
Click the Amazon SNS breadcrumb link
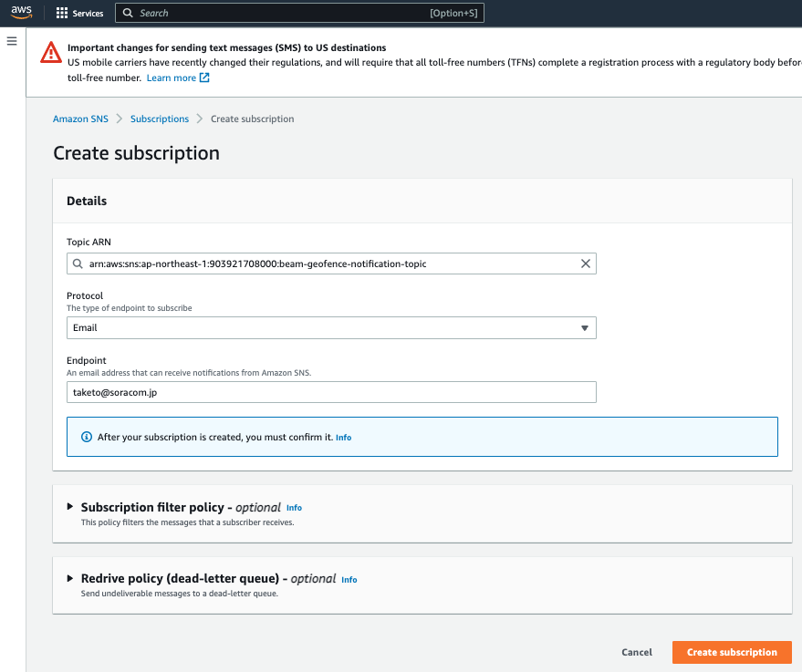[79, 119]
